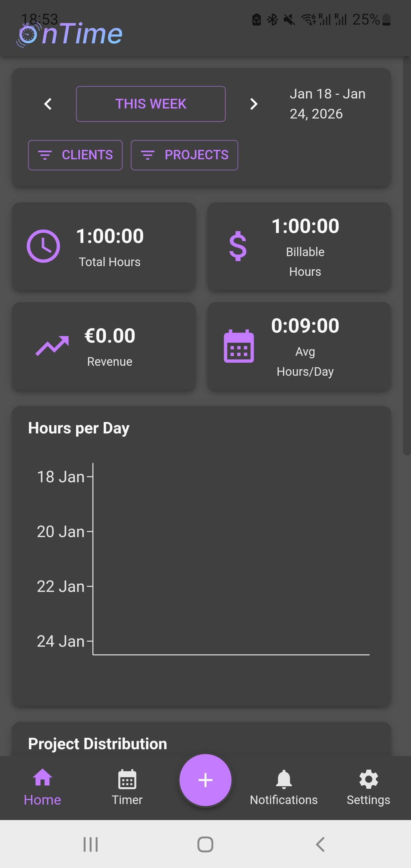411x868 pixels.
Task: Open the PROJECTS filter
Action: [184, 155]
